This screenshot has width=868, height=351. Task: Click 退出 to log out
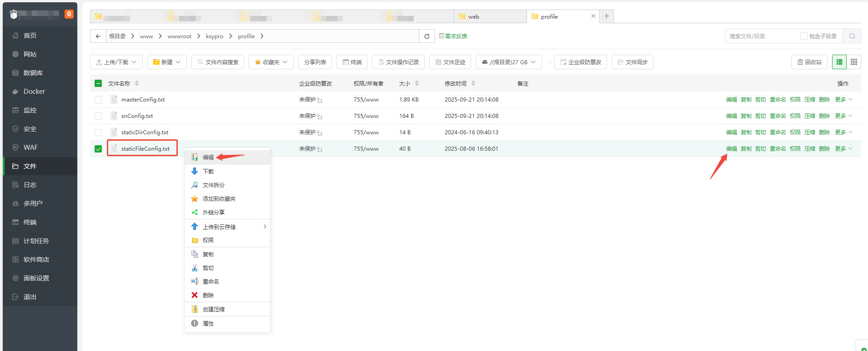pos(40,297)
